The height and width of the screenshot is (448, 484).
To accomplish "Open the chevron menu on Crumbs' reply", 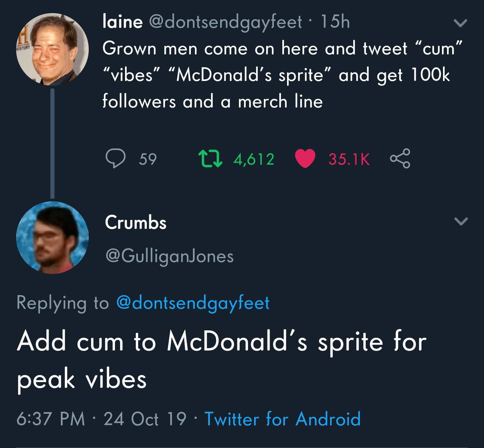I will pyautogui.click(x=461, y=221).
